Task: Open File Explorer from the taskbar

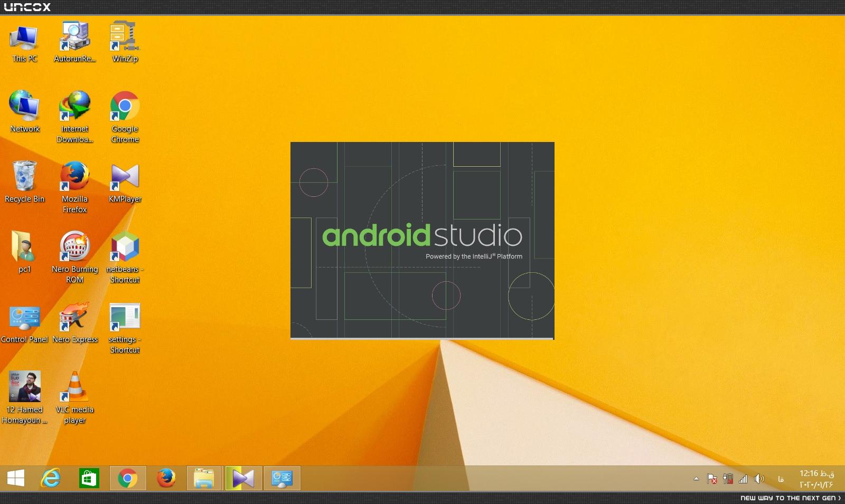Action: tap(204, 479)
